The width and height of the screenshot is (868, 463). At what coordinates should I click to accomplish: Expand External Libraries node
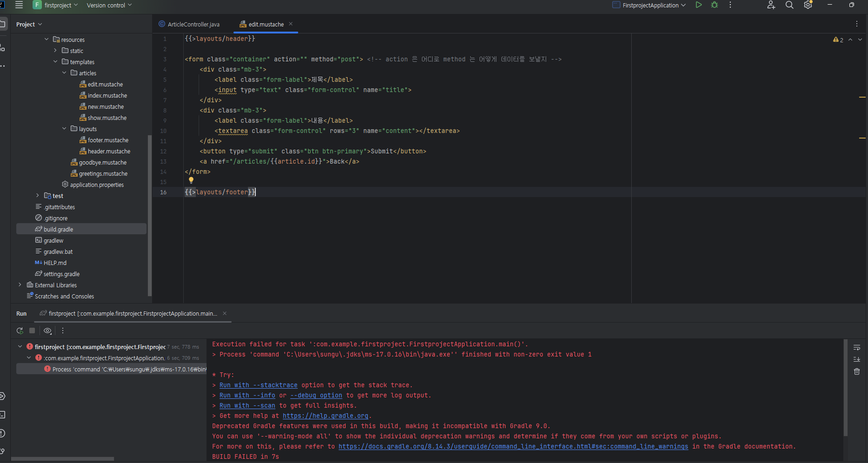(x=20, y=285)
